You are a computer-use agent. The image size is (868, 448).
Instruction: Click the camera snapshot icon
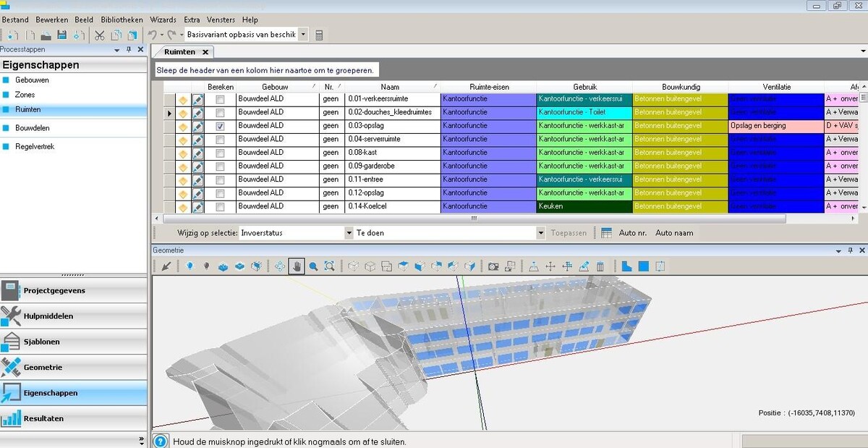(x=493, y=266)
